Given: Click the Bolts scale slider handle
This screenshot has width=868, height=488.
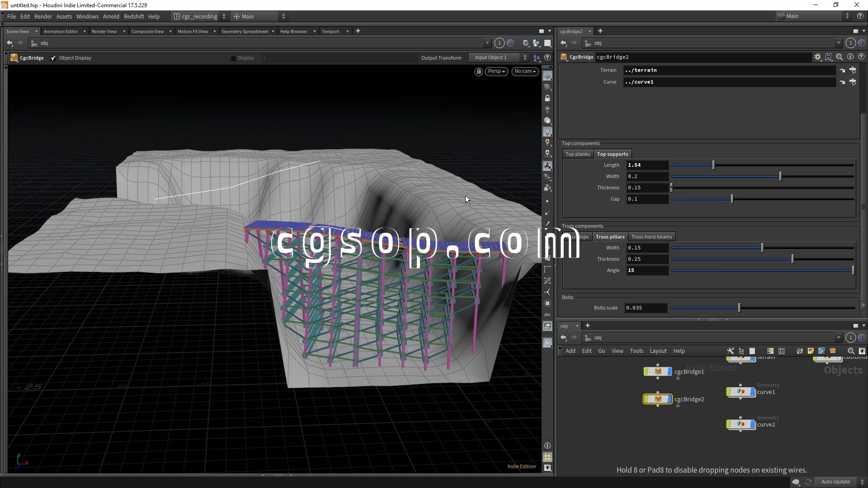Looking at the screenshot, I should (739, 308).
